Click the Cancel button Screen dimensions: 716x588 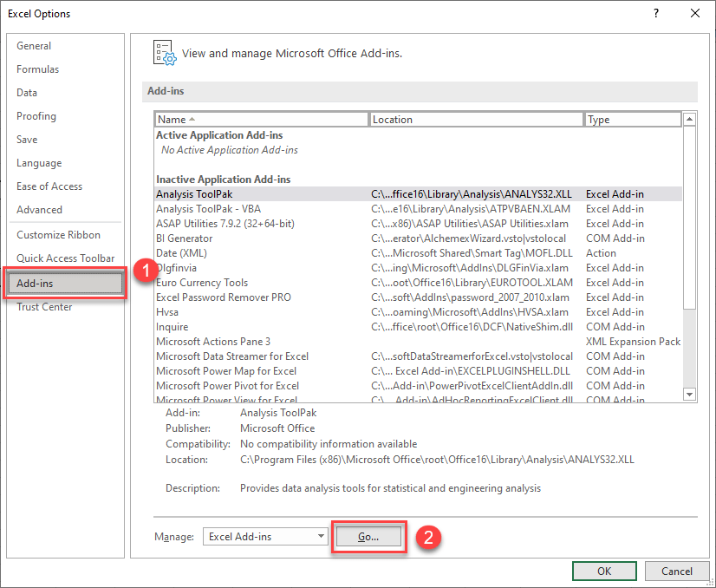(x=677, y=571)
